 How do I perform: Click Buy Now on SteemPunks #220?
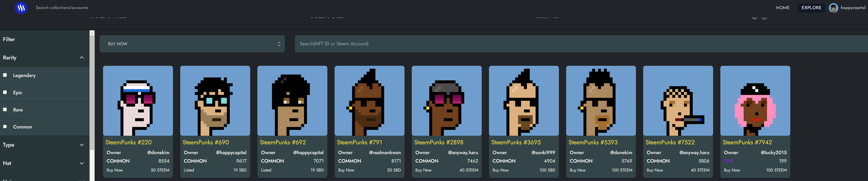[x=115, y=170]
